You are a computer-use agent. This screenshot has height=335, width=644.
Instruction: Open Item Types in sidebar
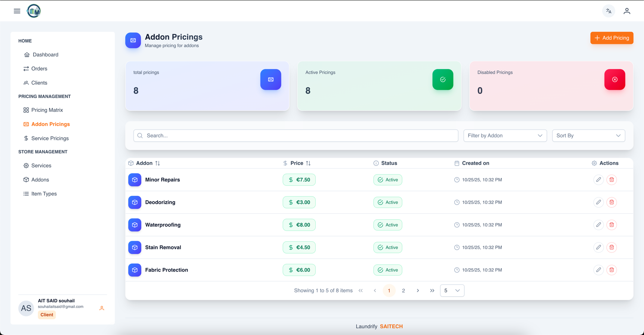[40, 194]
